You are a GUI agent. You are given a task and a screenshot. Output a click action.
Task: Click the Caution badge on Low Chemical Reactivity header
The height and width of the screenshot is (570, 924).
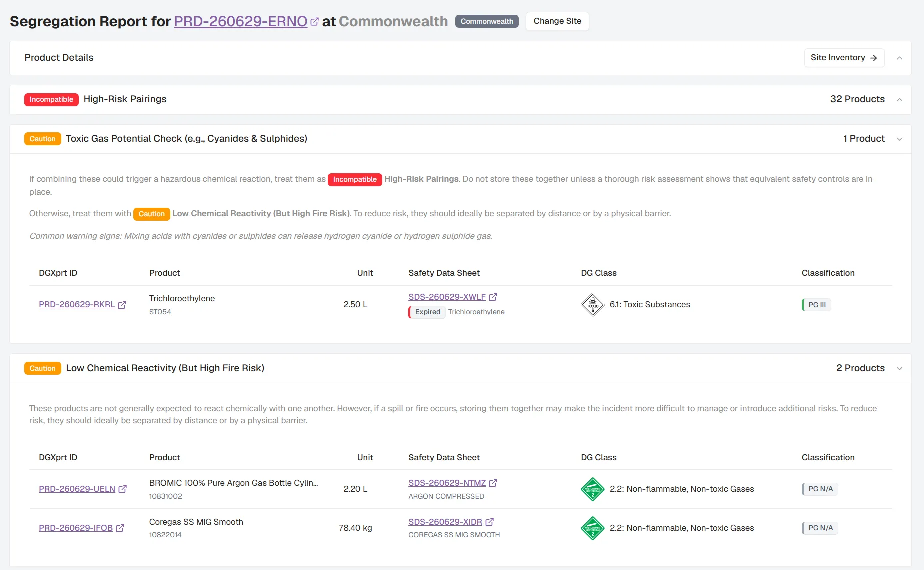pos(42,368)
